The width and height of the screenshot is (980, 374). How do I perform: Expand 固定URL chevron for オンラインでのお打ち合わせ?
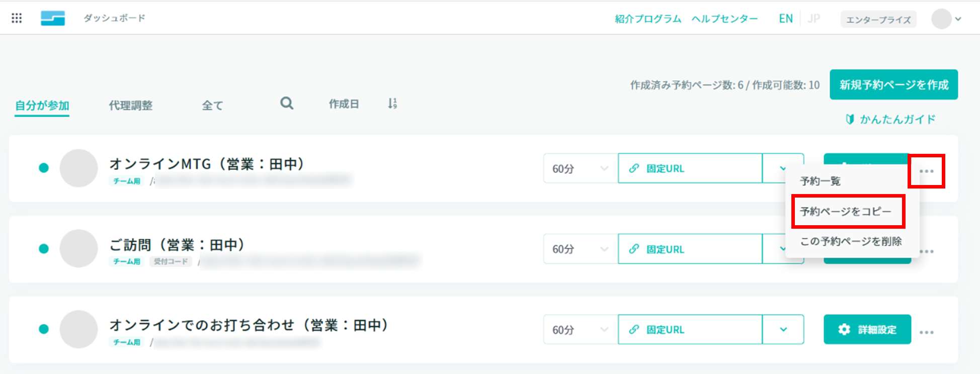(x=783, y=330)
